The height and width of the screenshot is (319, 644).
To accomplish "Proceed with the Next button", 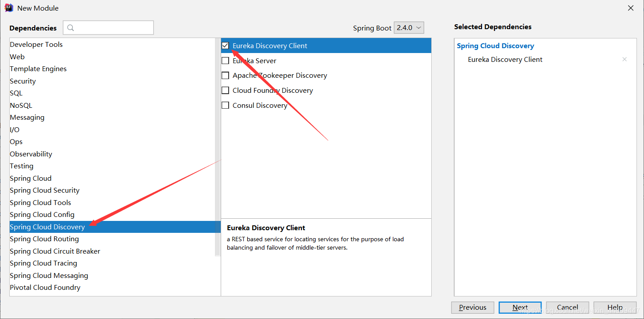I will coord(520,308).
